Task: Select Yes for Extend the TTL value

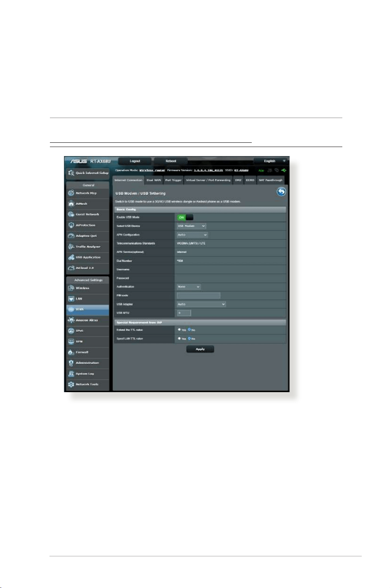Action: coord(178,329)
